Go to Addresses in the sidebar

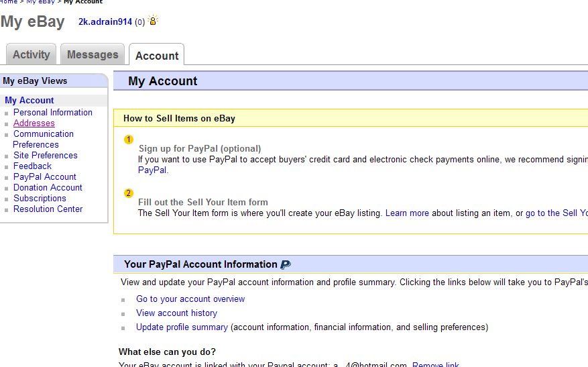34,123
